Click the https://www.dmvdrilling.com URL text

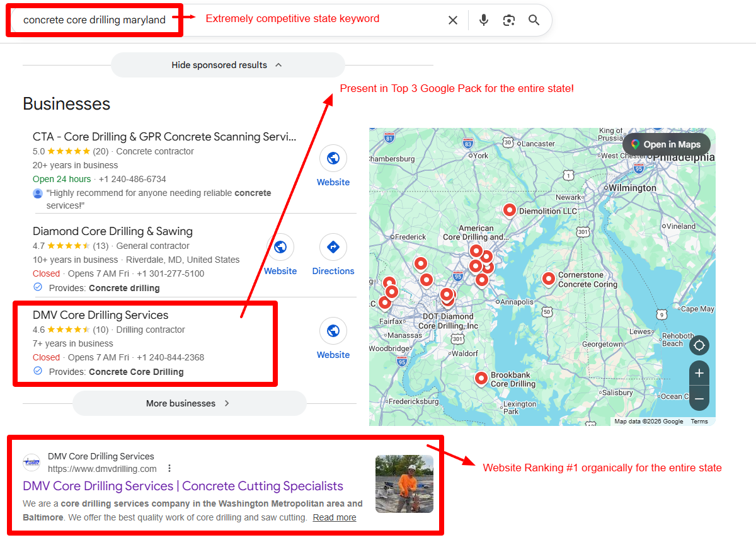point(102,469)
